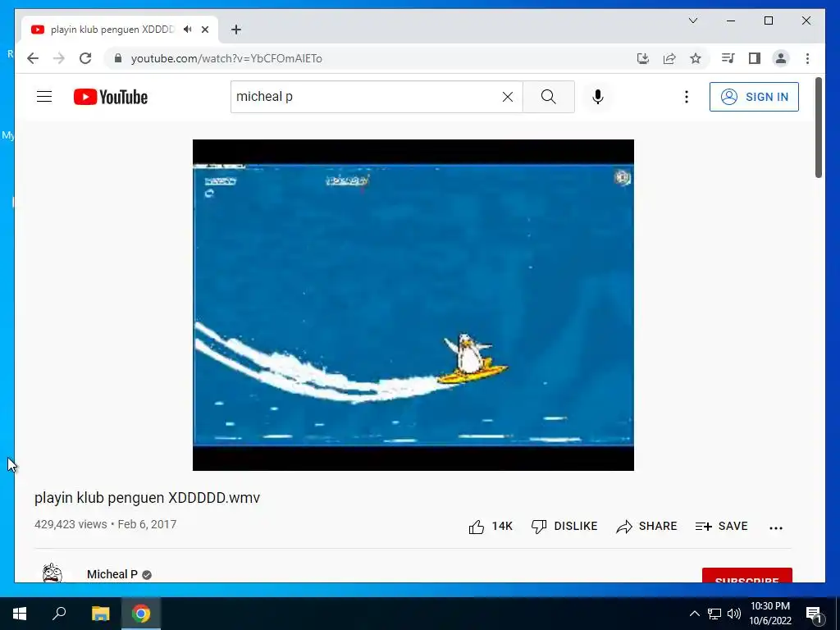The width and height of the screenshot is (840, 630).
Task: Click the SHARE button under the video
Action: 646,527
